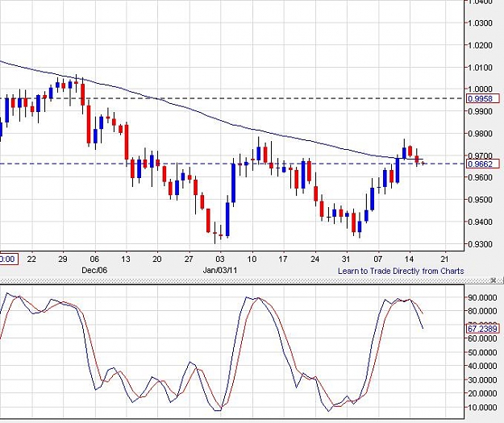
Task: Click the 1.0300 price axis label
Action: pyautogui.click(x=481, y=23)
